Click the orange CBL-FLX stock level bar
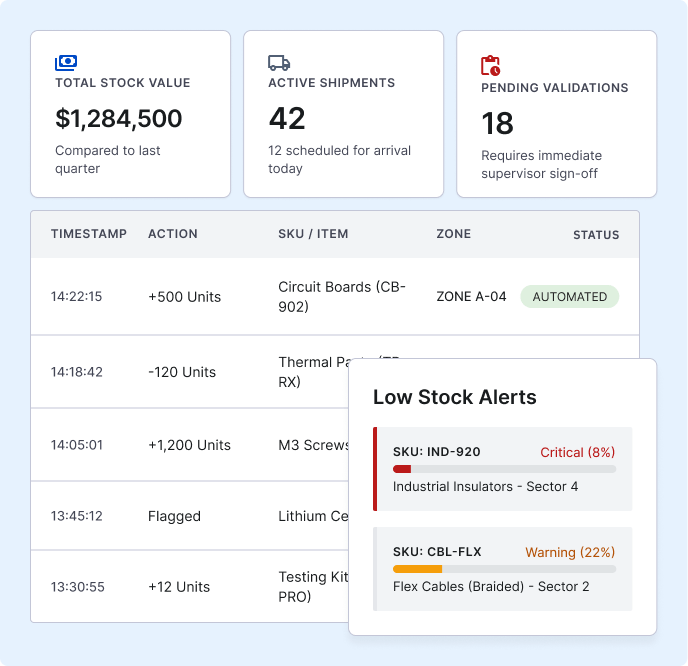Screen dimensions: 688x666 (x=505, y=569)
